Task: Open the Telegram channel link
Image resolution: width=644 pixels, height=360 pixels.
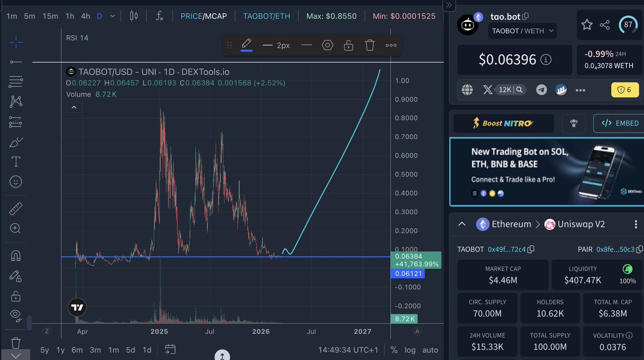Action: (541, 90)
